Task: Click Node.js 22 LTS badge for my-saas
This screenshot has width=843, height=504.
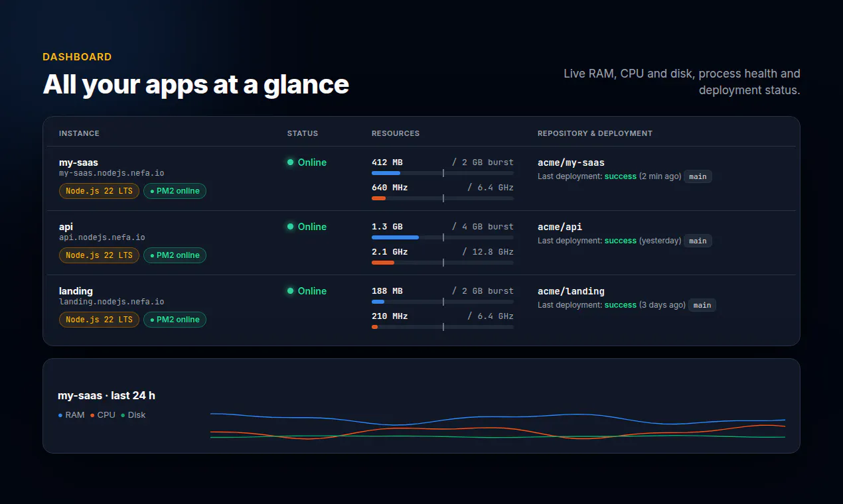Action: click(99, 191)
